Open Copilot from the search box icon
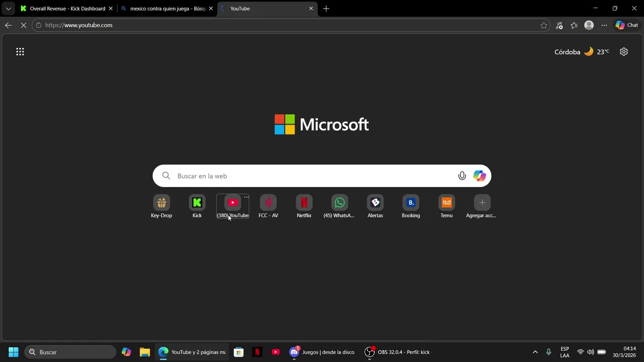Screen dimensions: 644x362 (479, 176)
